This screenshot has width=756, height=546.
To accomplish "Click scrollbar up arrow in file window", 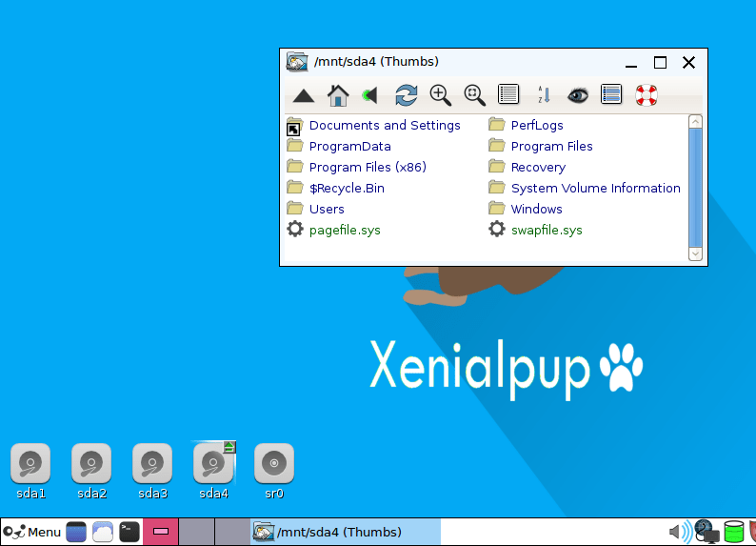I will point(695,122).
